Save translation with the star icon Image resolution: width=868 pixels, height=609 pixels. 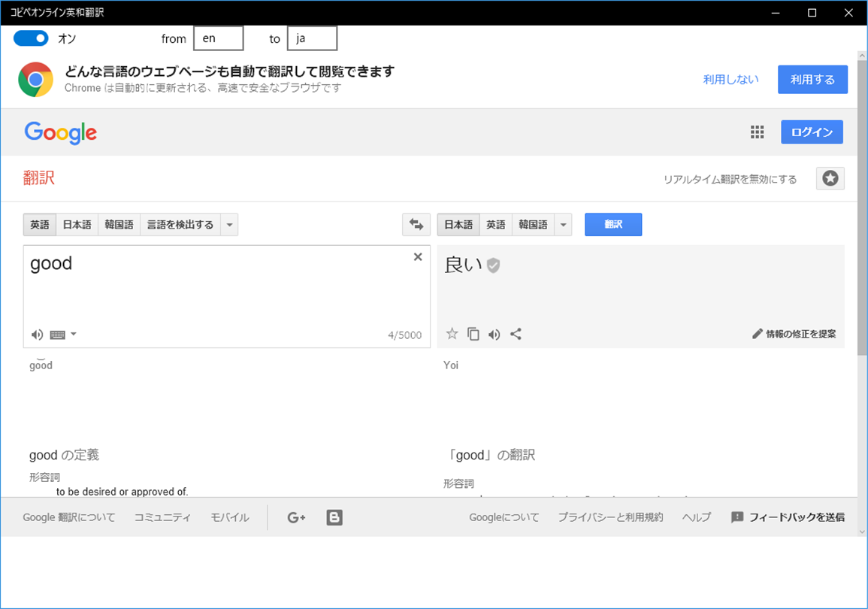point(452,334)
